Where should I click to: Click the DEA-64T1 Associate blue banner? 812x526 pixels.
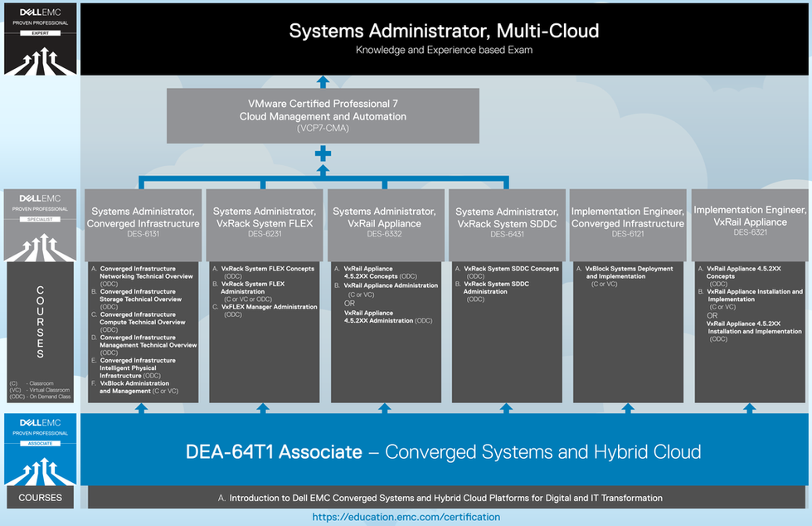(444, 450)
